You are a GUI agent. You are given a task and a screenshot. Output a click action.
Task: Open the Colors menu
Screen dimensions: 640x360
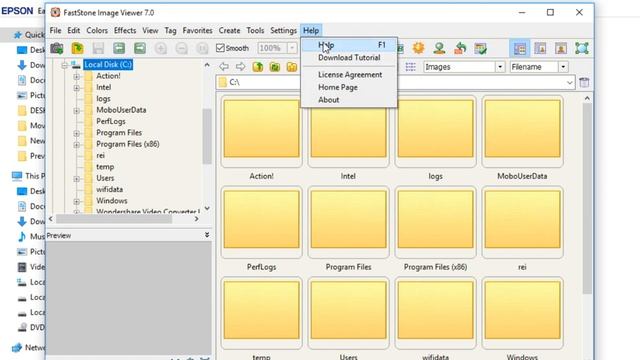(97, 31)
